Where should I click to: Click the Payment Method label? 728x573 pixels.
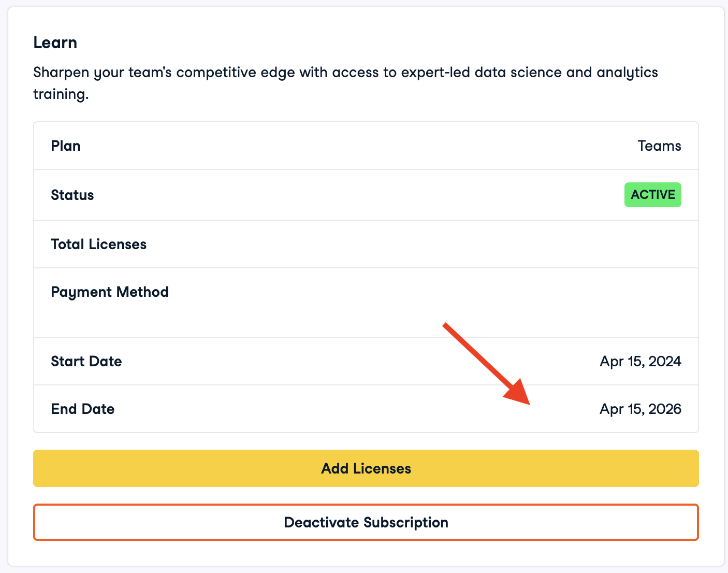[110, 292]
